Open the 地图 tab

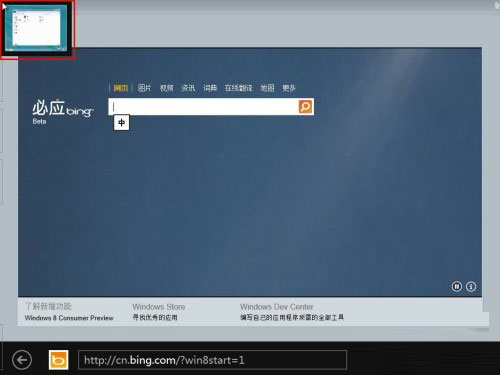[x=267, y=88]
